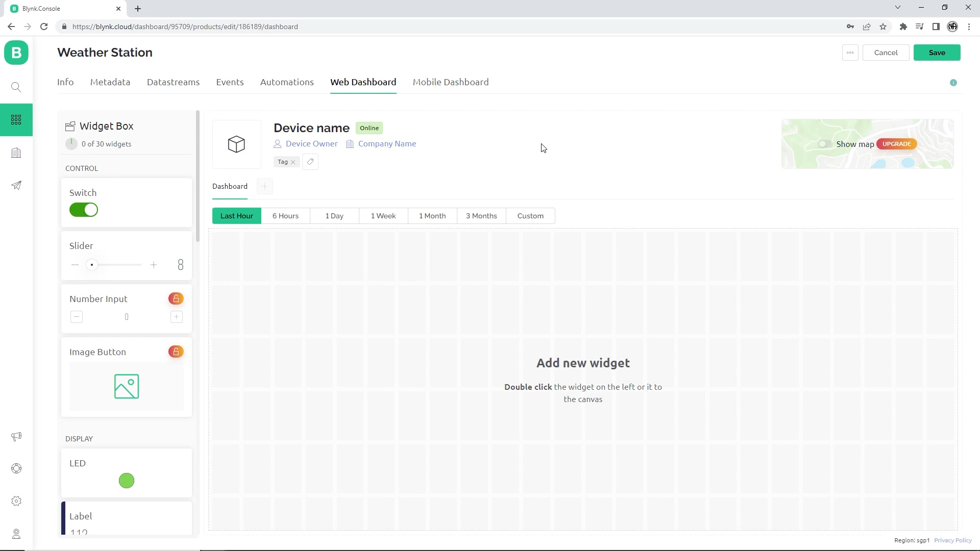This screenshot has height=551, width=980.
Task: Click the Templates grid icon in the sidebar
Action: (16, 120)
